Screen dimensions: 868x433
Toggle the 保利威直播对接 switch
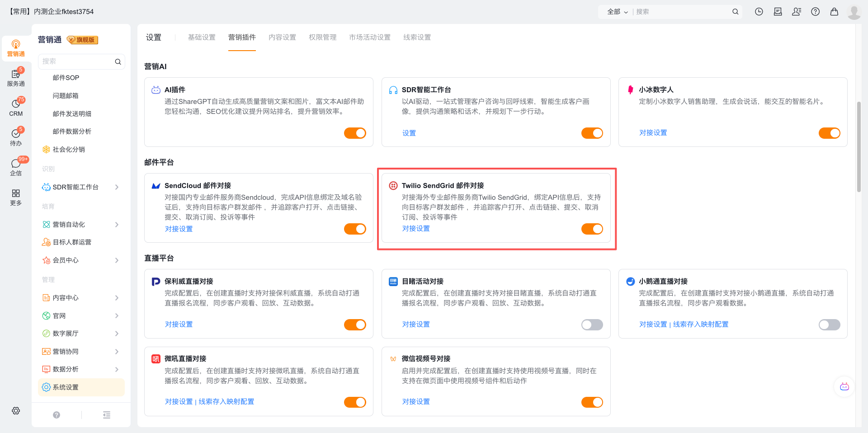click(355, 325)
